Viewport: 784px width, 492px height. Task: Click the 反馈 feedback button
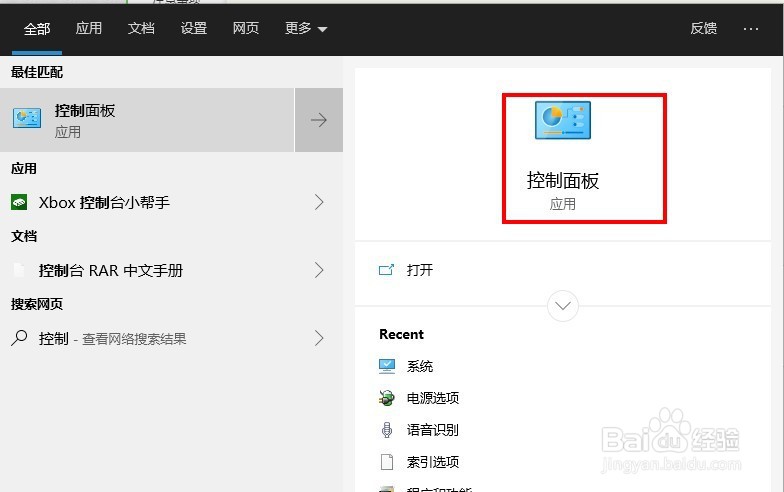[704, 28]
